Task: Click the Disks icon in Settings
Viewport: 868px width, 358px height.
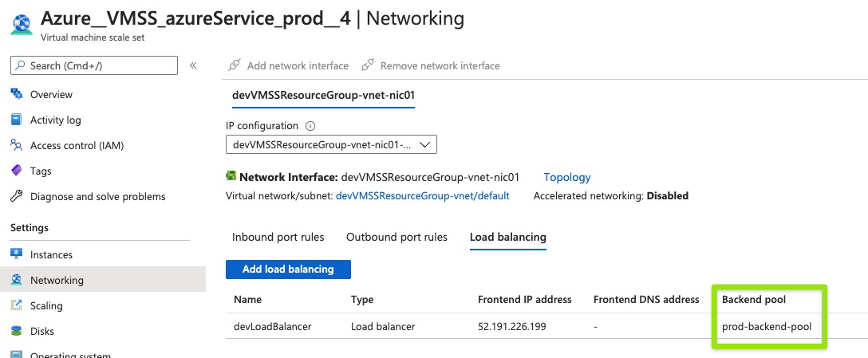Action: click(17, 331)
